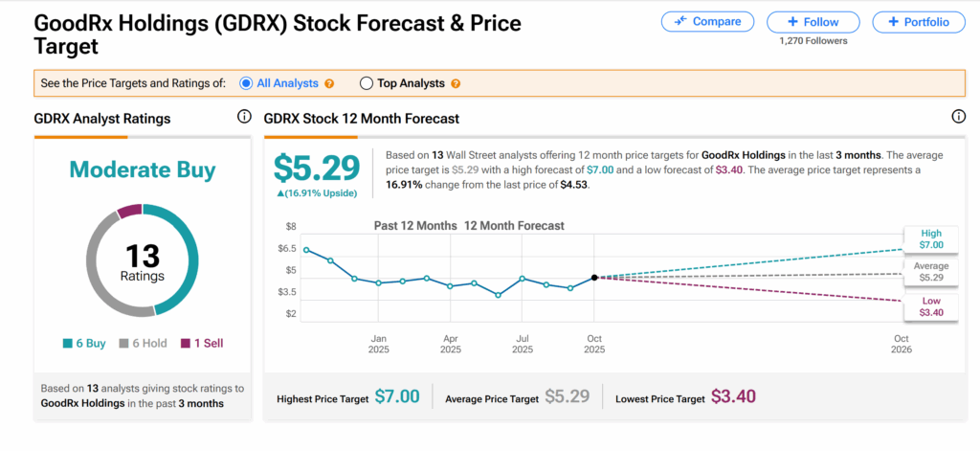
Task: Follow the GoodRx Holdings stock
Action: tap(814, 21)
